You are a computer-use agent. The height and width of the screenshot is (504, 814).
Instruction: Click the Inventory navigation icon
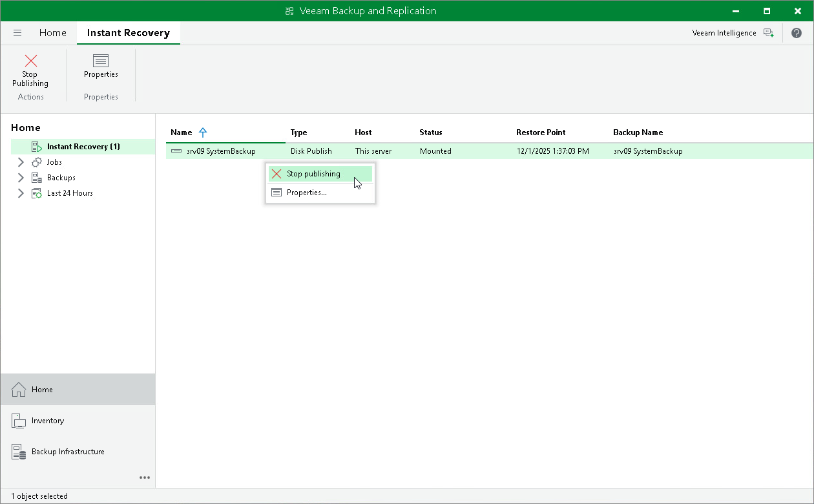17,421
